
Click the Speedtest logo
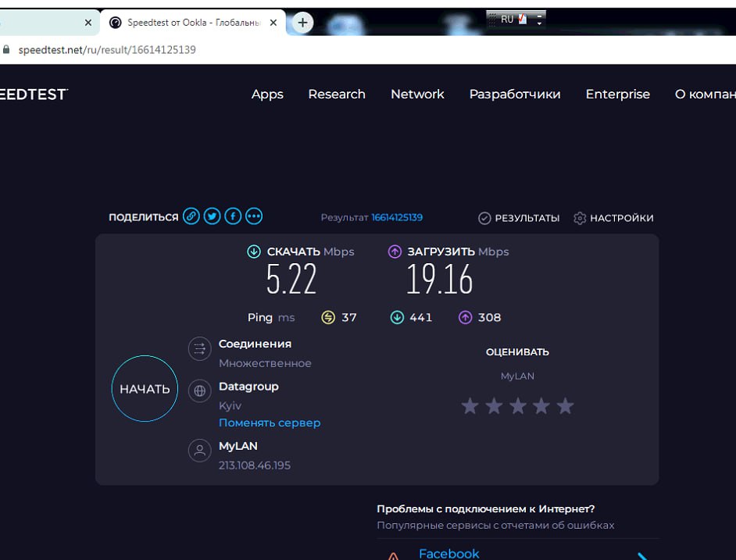click(34, 95)
